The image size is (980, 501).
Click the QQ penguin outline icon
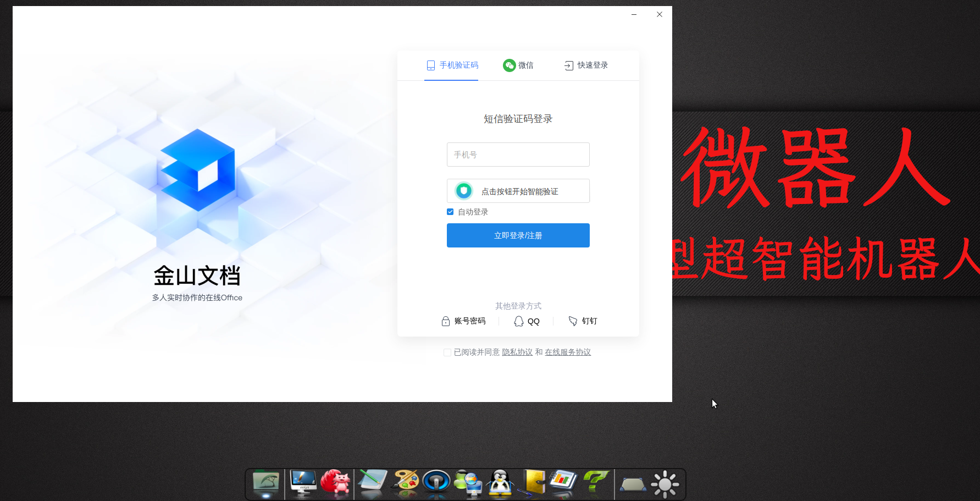point(519,321)
